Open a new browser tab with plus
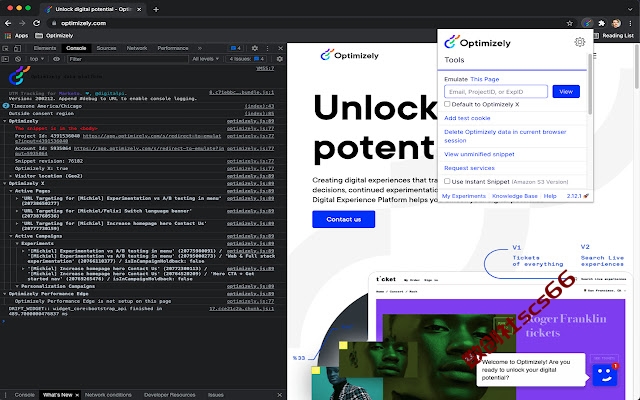Image resolution: width=640 pixels, height=400 pixels. [x=156, y=9]
